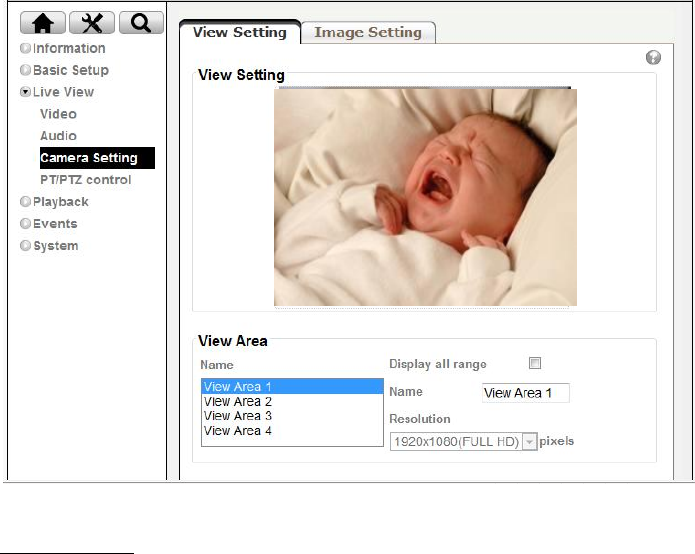Select View Area 2 in list
The image size is (695, 554).
coord(292,402)
